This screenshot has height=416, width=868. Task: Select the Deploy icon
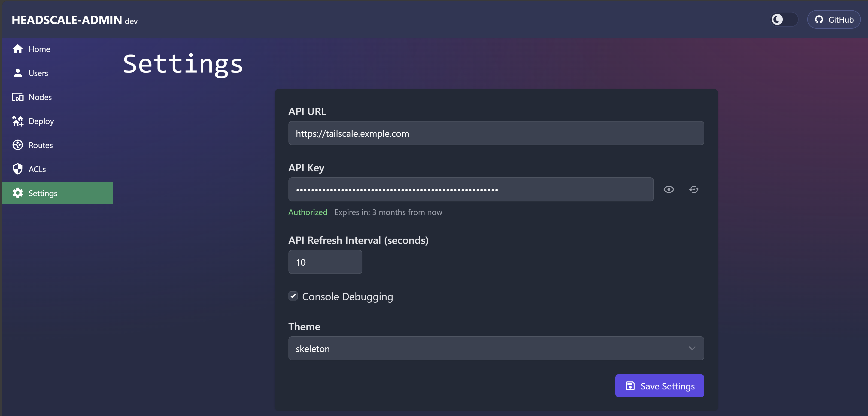tap(18, 121)
